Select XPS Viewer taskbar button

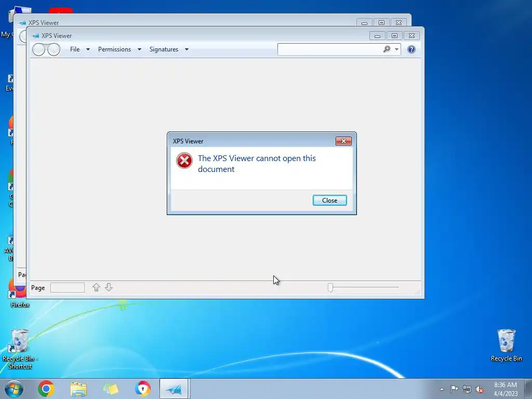pos(174,389)
